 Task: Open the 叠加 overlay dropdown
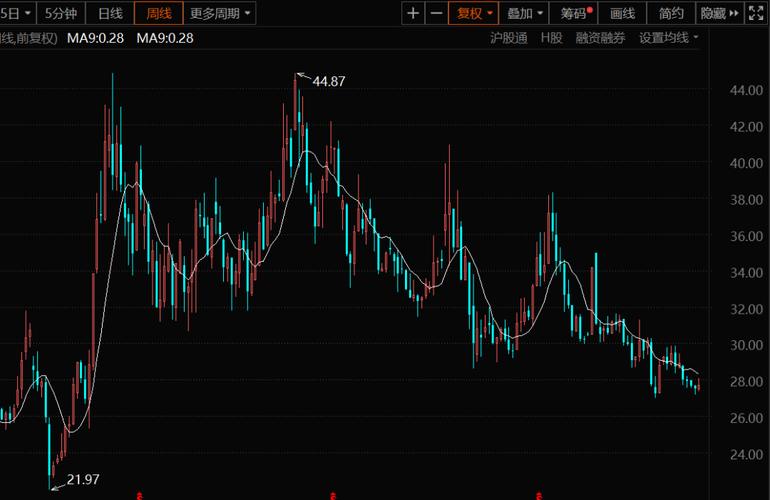525,13
